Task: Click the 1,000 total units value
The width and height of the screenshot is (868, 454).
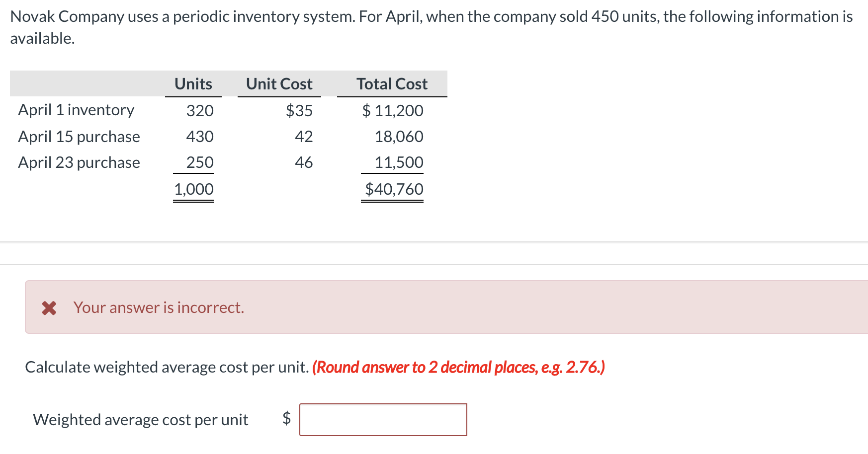Action: pos(194,189)
